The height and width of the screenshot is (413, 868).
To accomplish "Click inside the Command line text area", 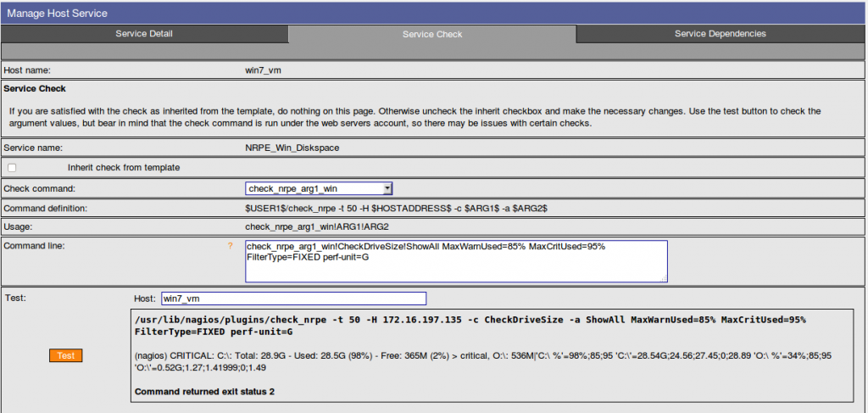I will pos(455,260).
